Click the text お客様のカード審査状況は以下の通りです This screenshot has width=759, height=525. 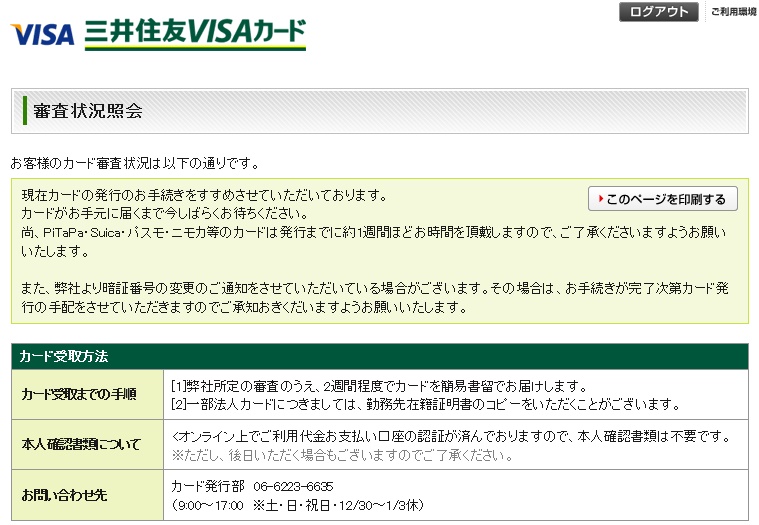point(134,162)
